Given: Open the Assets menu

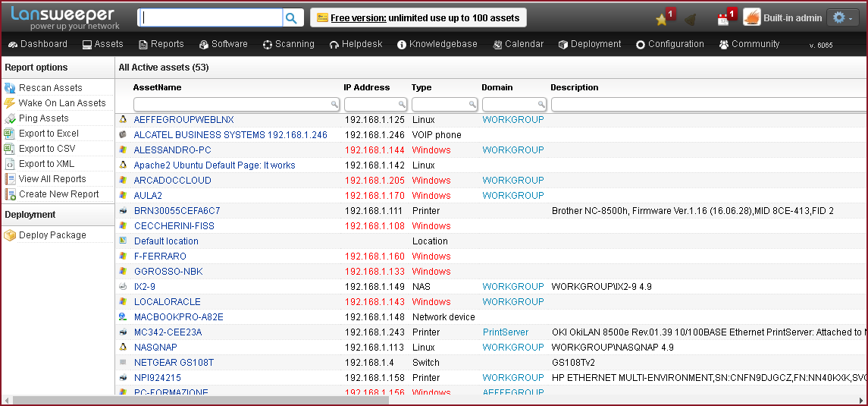Looking at the screenshot, I should 103,44.
